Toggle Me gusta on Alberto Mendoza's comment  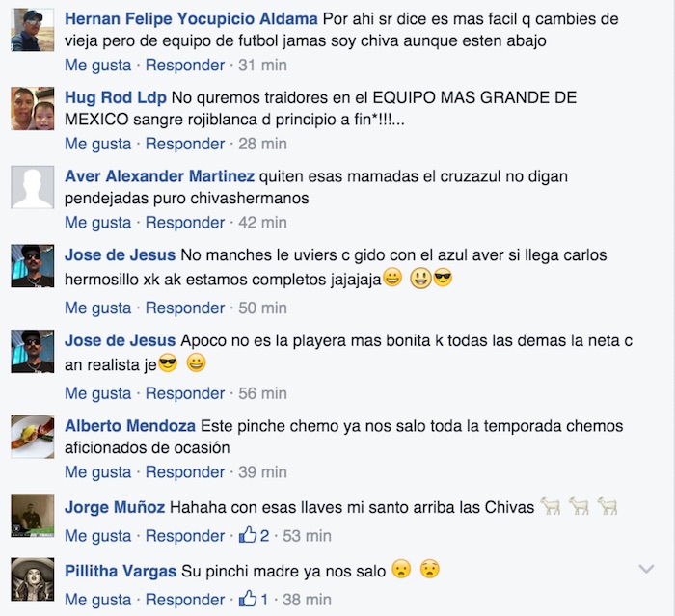pyautogui.click(x=97, y=472)
